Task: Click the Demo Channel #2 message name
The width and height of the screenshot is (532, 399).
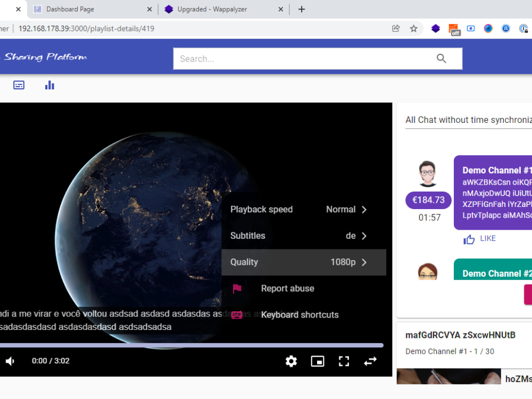Action: coord(497,273)
